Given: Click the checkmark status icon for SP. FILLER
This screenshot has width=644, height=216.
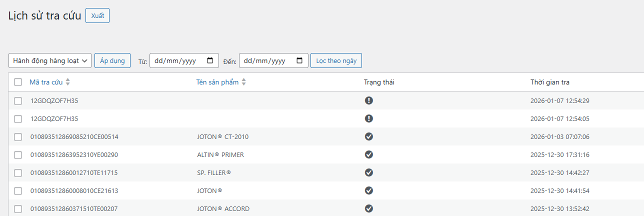Looking at the screenshot, I should point(369,172).
